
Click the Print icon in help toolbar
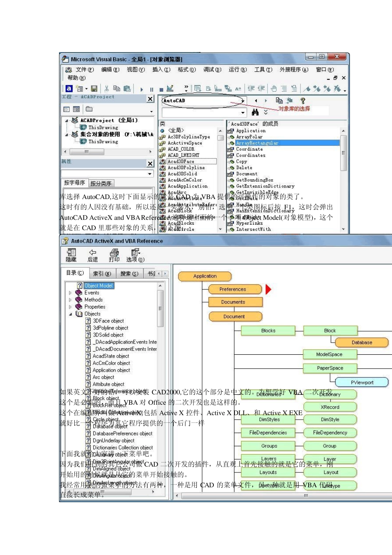click(114, 255)
